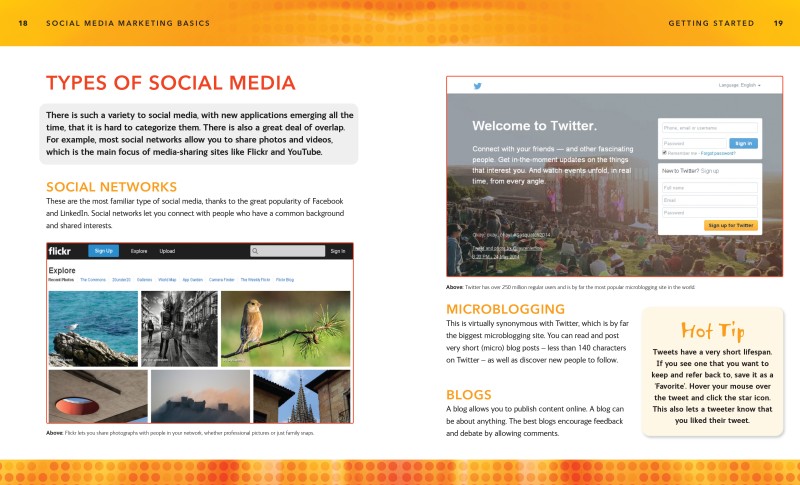Open the App Garden tab

[192, 280]
